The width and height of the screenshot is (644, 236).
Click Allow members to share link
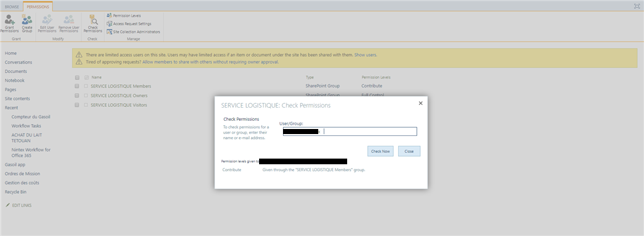[210, 62]
